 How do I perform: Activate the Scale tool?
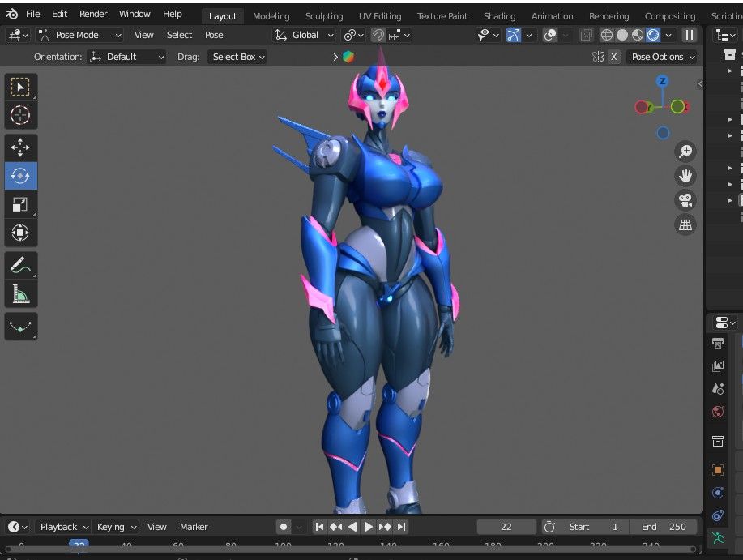tap(20, 204)
